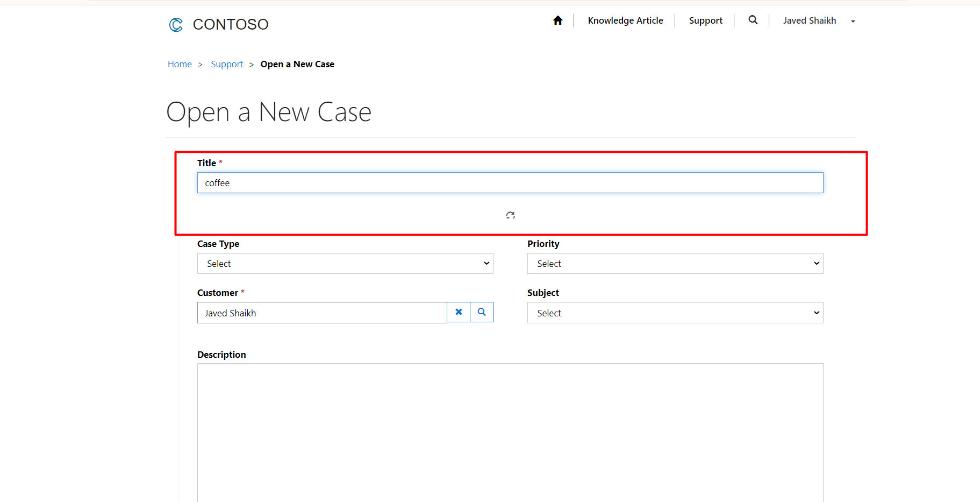Open the Case Type dropdown
Screen dimensions: 980x502
(345, 264)
